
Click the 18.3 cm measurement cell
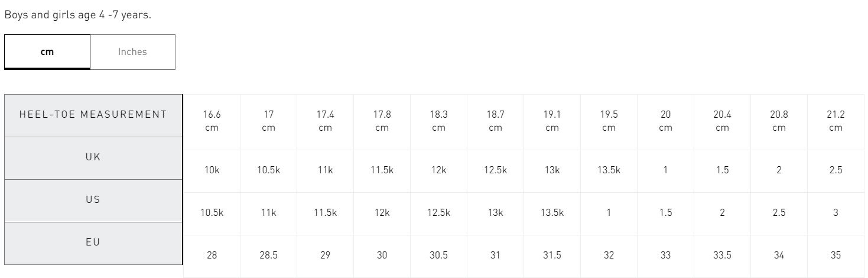438,121
